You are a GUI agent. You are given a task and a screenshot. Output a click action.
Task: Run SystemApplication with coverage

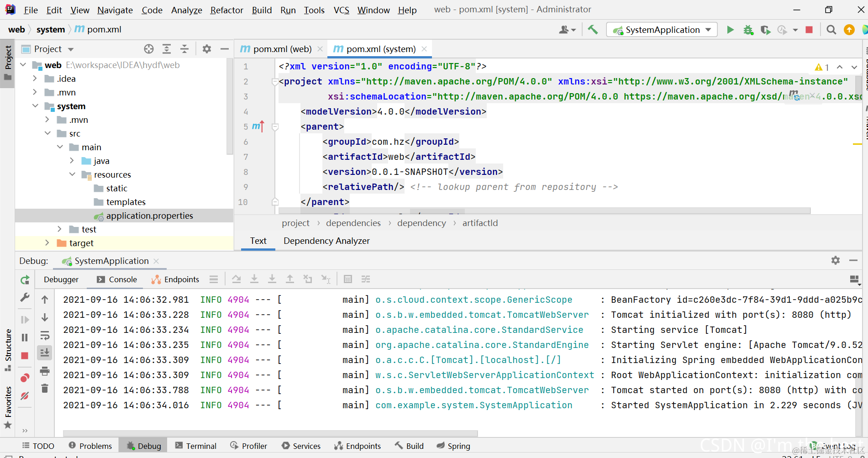[765, 30]
